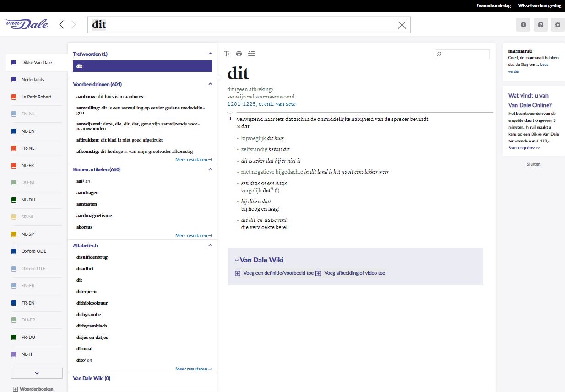Open Meer resultaten under Voorbeeldzinnen
565x392 pixels.
pyautogui.click(x=194, y=160)
